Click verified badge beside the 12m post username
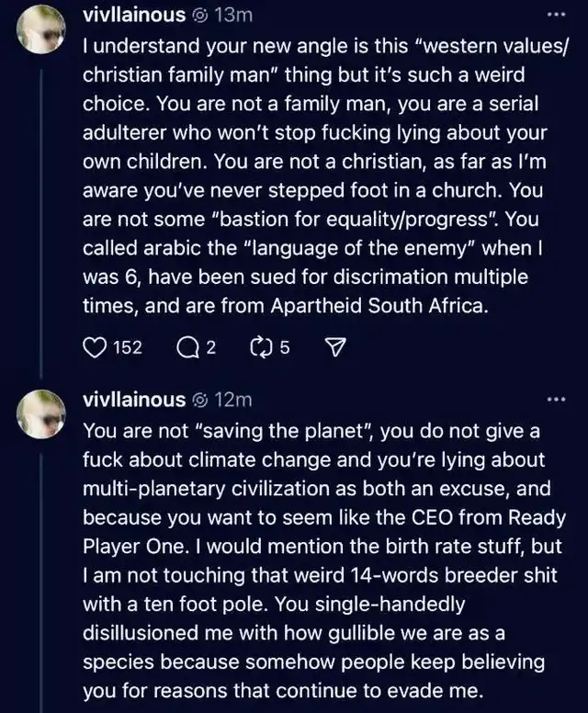This screenshot has width=588, height=713. click(198, 401)
